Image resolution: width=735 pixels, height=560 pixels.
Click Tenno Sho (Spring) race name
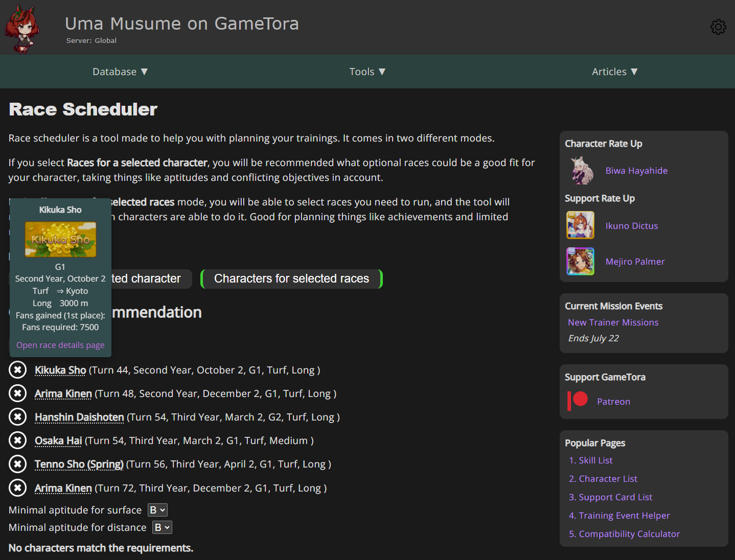79,464
